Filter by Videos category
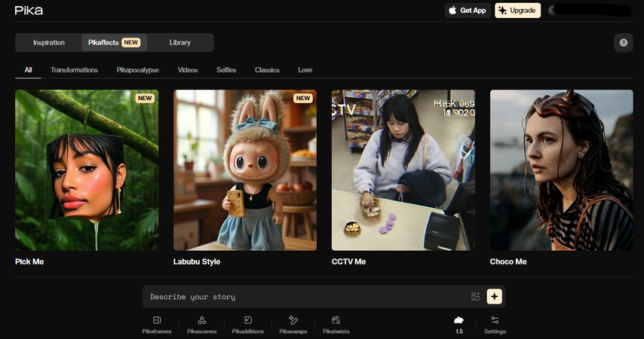The width and height of the screenshot is (644, 339). (x=188, y=70)
